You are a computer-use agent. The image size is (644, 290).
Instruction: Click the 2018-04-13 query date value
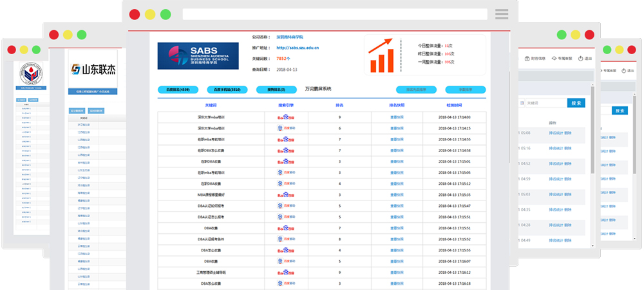(x=287, y=70)
